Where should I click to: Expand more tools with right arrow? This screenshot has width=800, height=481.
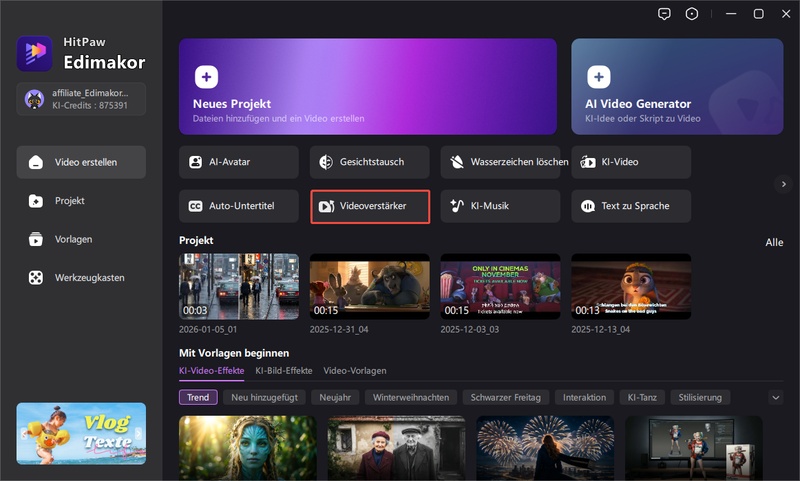783,184
